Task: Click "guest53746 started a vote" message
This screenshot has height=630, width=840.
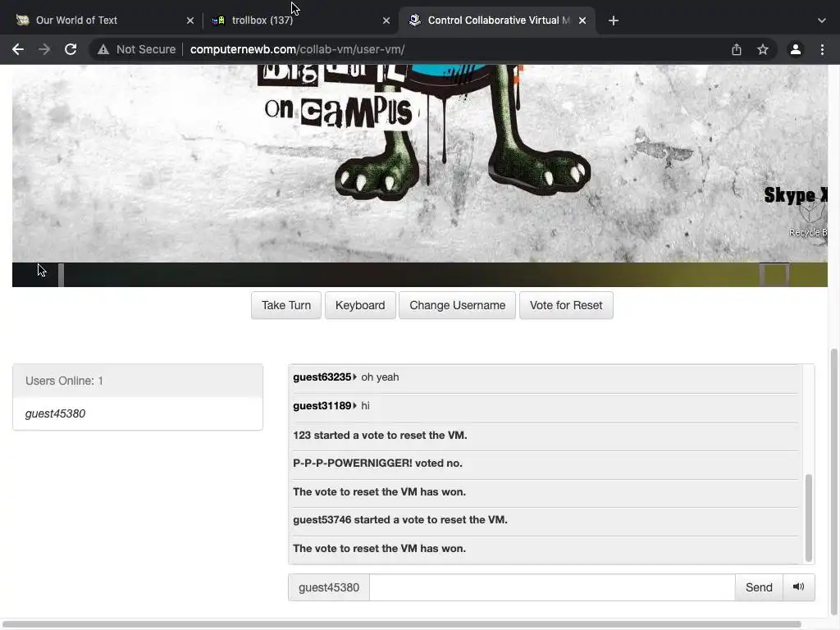Action: click(544, 519)
